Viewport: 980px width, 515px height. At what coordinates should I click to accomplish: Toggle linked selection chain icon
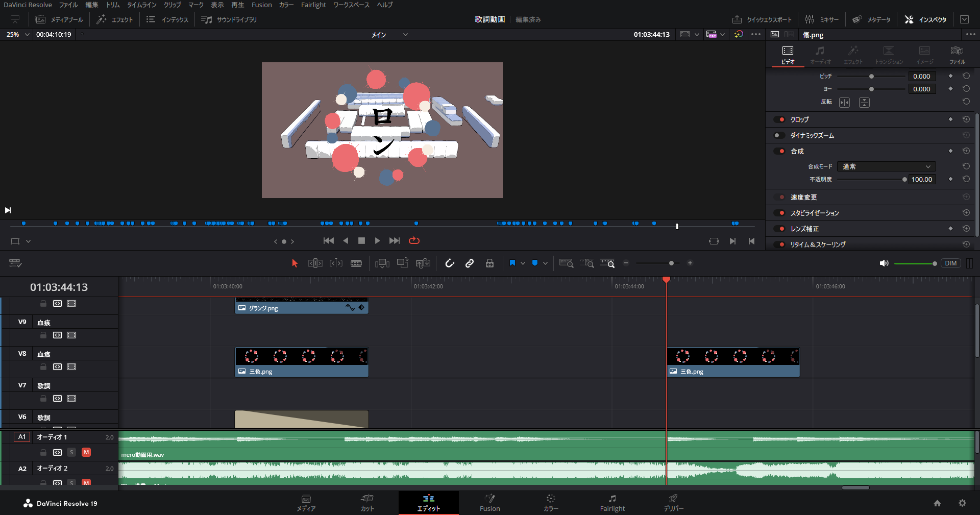[x=470, y=263]
